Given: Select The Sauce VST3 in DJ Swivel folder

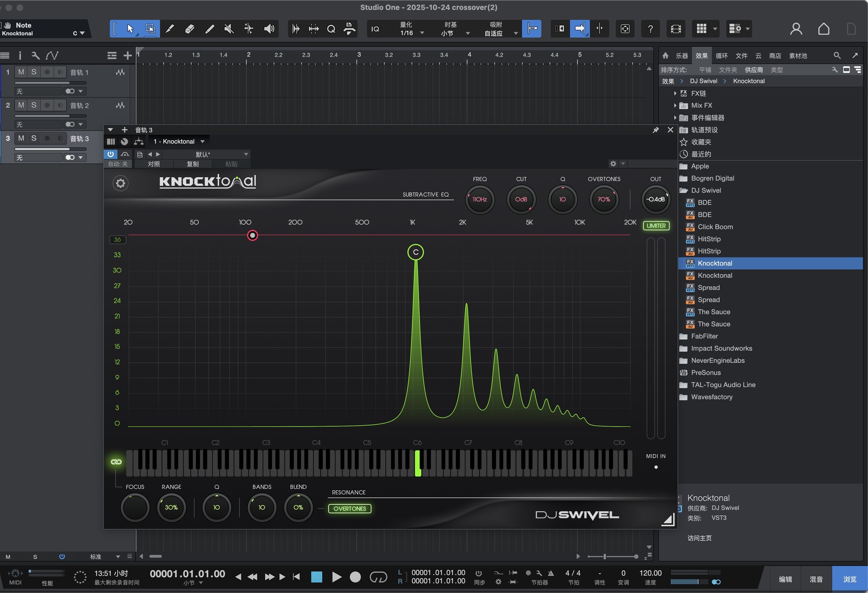Looking at the screenshot, I should (713, 312).
